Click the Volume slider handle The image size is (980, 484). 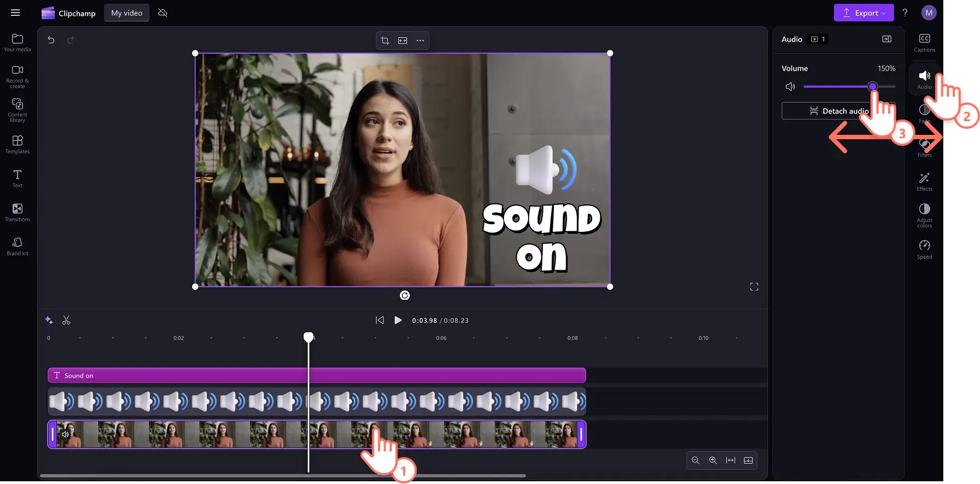tap(873, 87)
